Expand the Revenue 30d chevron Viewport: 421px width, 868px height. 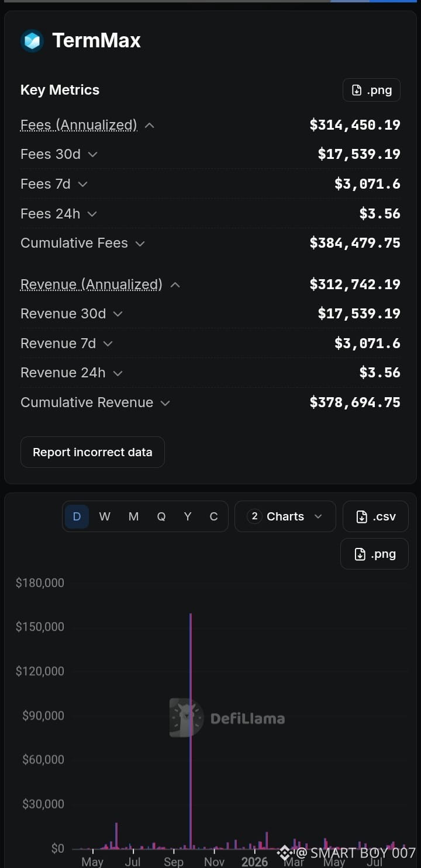pyautogui.click(x=118, y=314)
